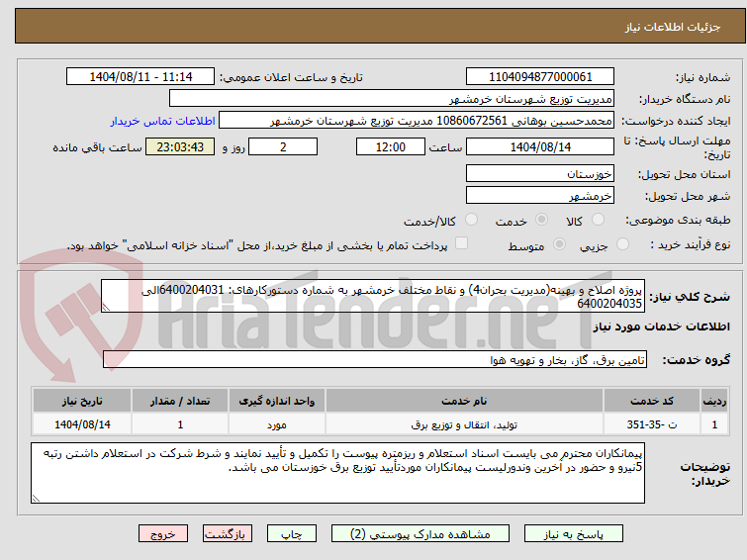
Task: Click the service code ت -35-351 cell
Action: tap(651, 424)
